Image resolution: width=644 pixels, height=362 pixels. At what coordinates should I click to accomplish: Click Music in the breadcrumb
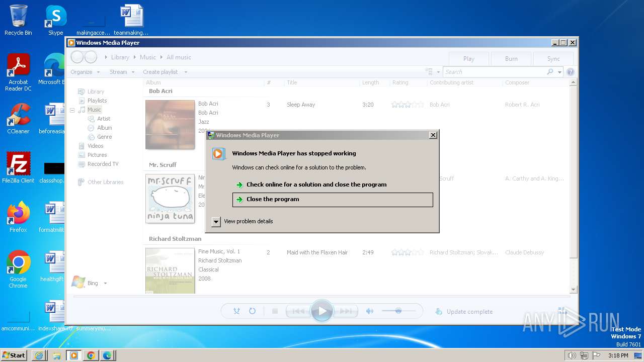click(x=148, y=57)
